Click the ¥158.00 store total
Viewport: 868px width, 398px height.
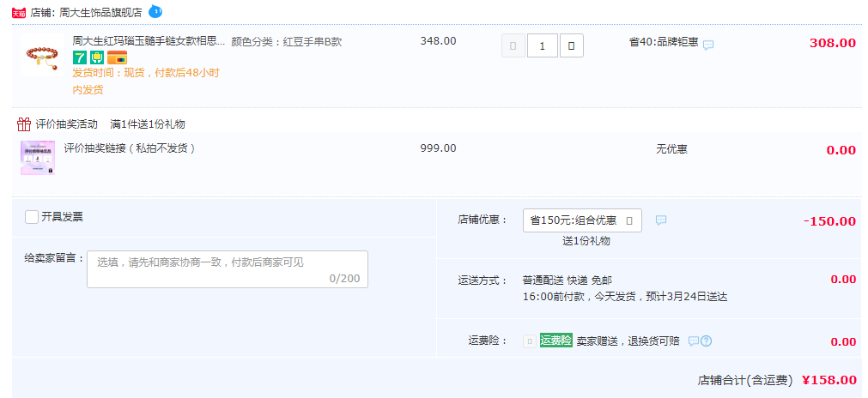(x=829, y=380)
